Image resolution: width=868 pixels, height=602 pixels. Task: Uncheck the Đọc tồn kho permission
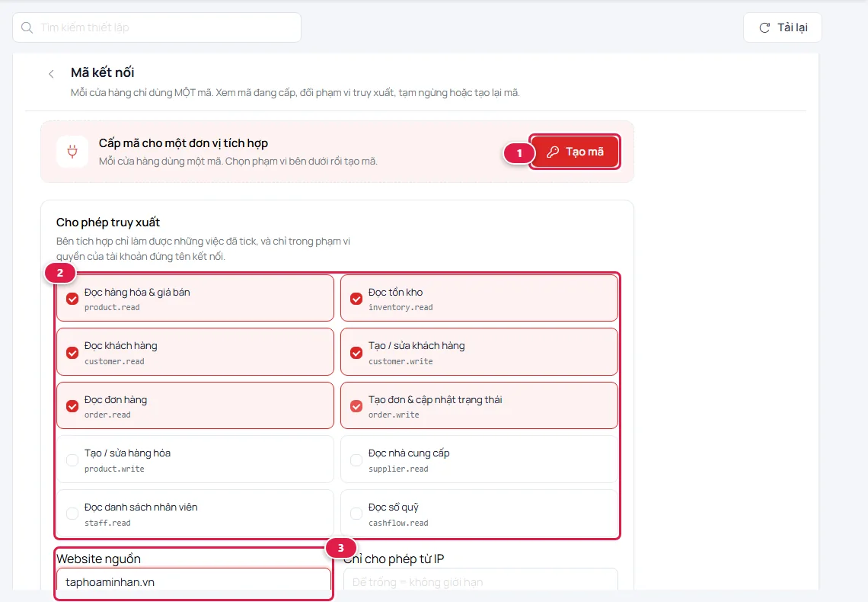(x=356, y=299)
